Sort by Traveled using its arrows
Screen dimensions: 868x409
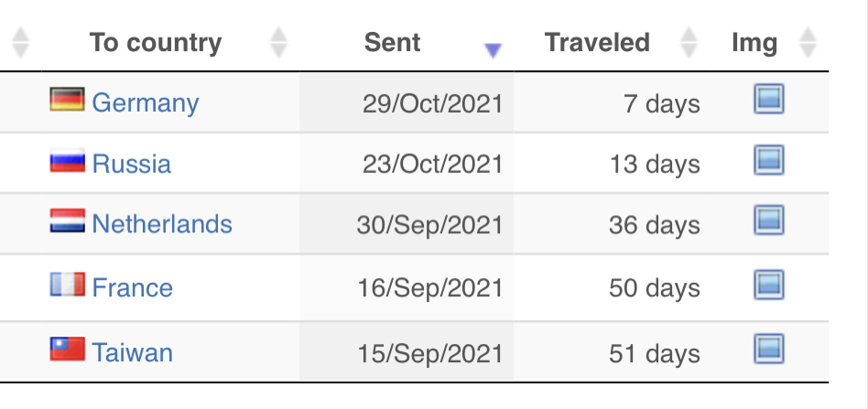689,43
